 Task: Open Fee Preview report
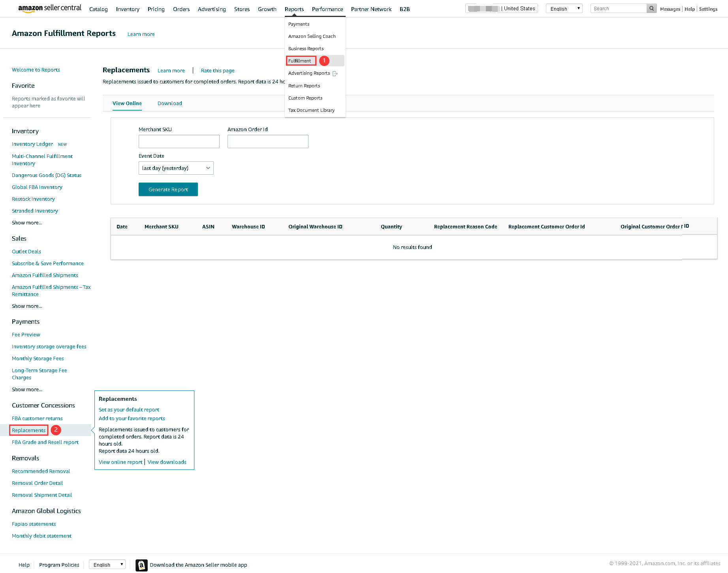[x=26, y=335]
